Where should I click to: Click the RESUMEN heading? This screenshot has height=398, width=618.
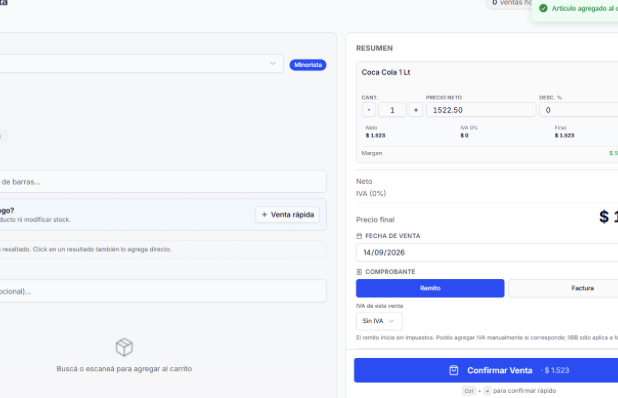pos(374,48)
